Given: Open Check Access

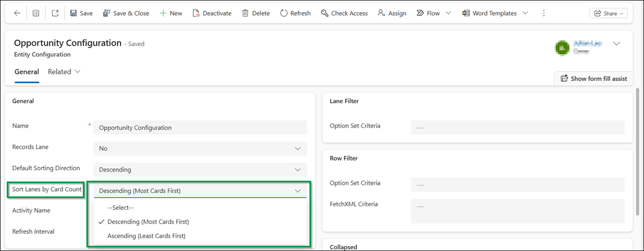Looking at the screenshot, I should 344,13.
